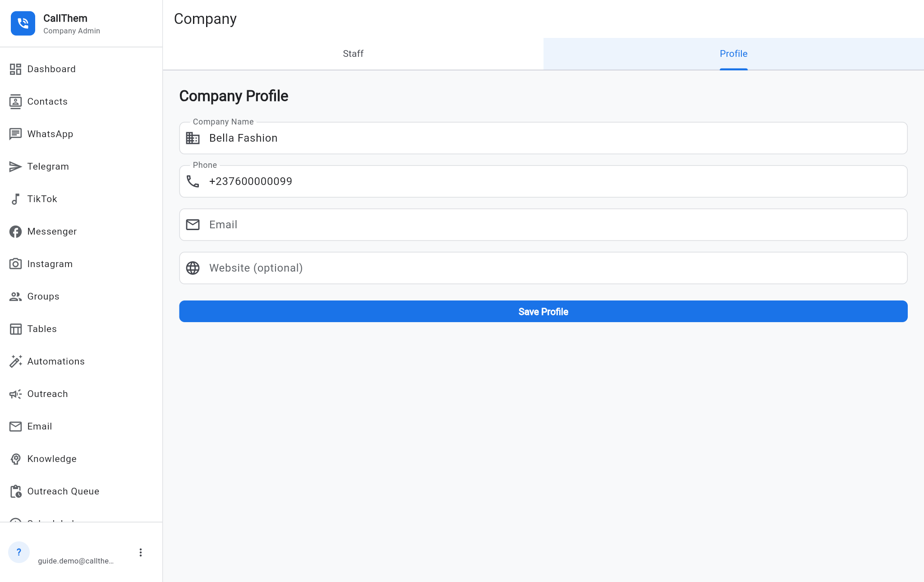Select the Knowledge brain icon
This screenshot has height=582, width=924.
15,459
